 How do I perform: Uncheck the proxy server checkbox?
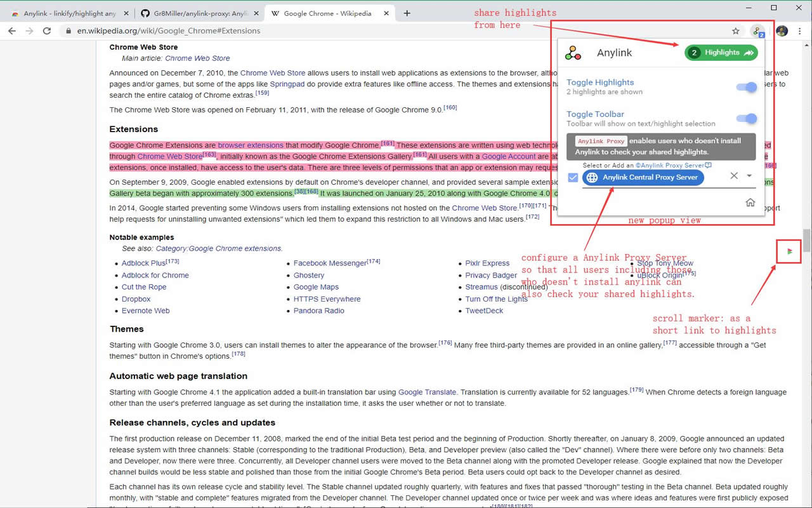click(573, 178)
